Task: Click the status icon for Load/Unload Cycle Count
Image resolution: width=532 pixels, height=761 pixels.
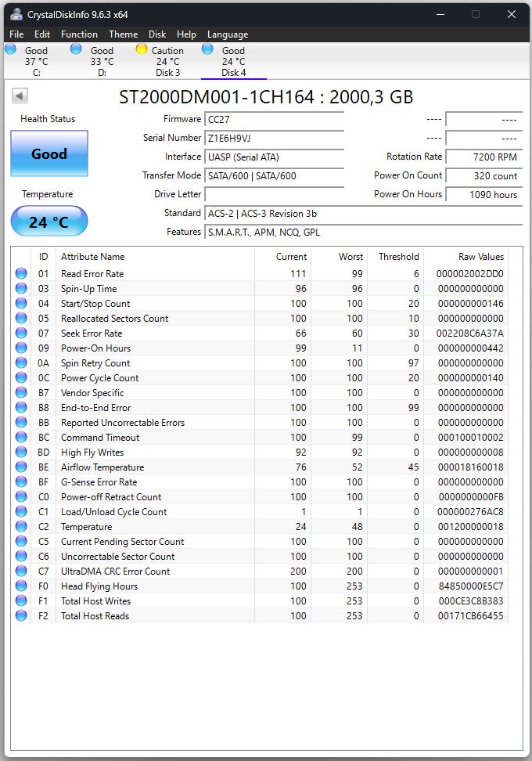Action: pos(21,511)
